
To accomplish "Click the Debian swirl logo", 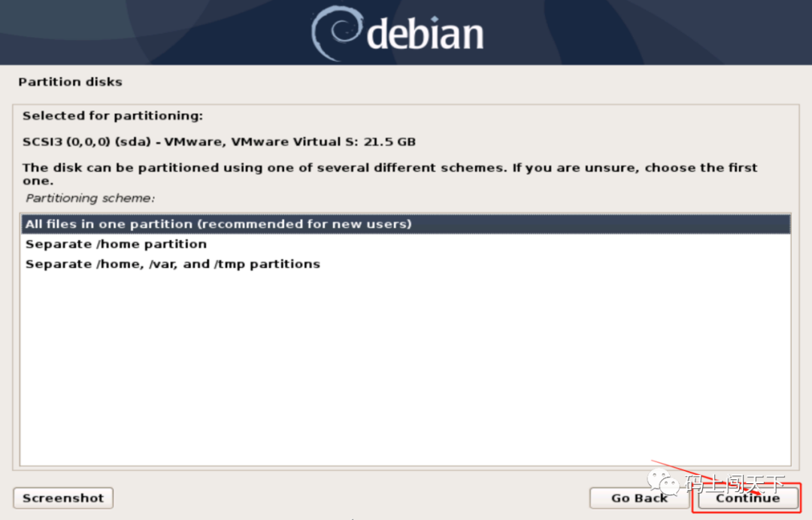I will coord(337,33).
